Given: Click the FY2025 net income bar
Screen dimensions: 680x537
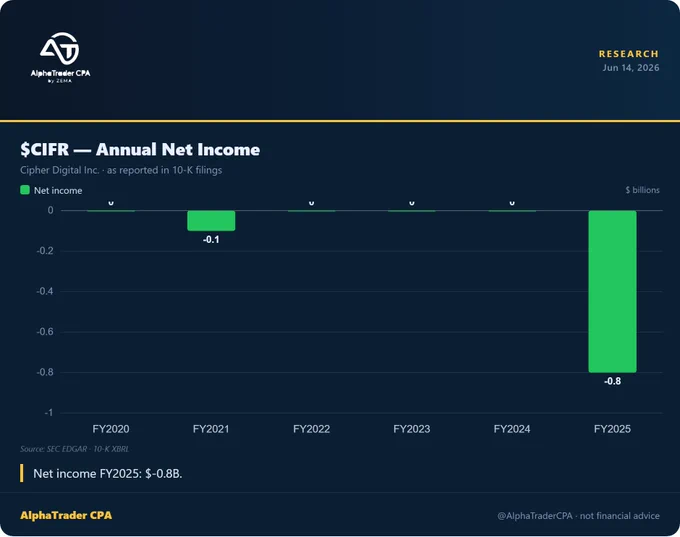Looking at the screenshot, I should (x=612, y=291).
